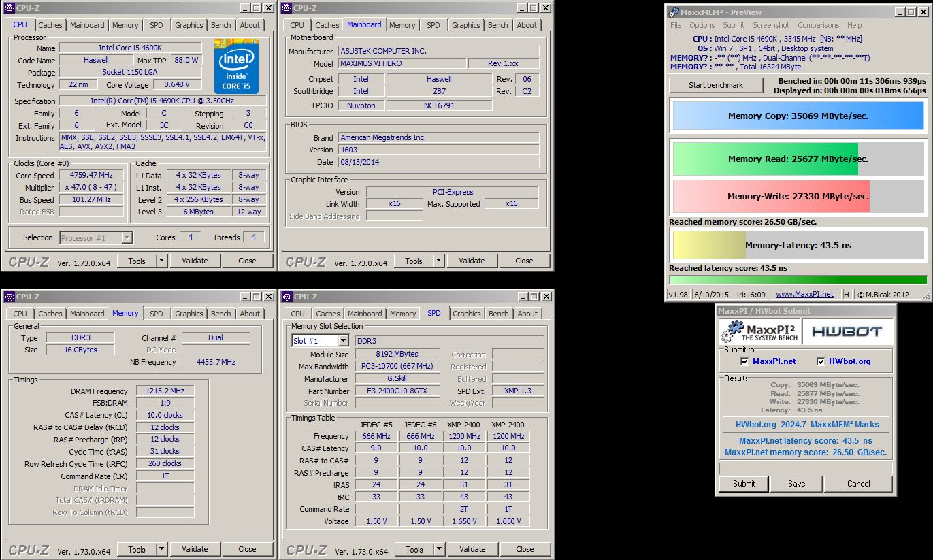Toggle the HWbot.org submit checkbox
Screen dimensions: 933x560
click(x=821, y=361)
